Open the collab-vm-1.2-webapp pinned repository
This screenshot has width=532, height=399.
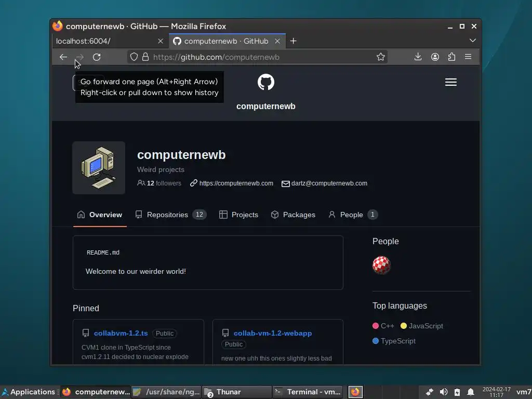point(273,333)
